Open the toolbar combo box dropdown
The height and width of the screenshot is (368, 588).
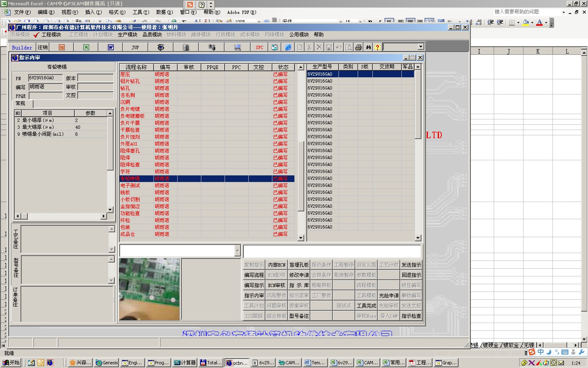coord(421,47)
